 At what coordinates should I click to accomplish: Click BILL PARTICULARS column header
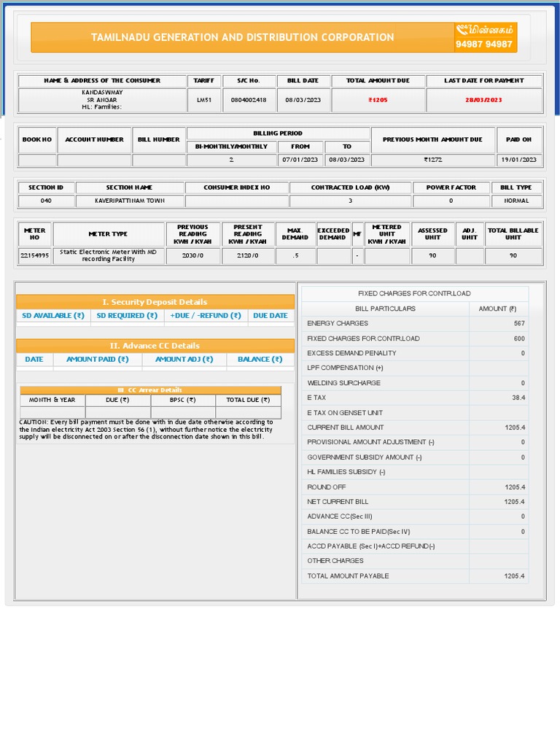pyautogui.click(x=385, y=309)
